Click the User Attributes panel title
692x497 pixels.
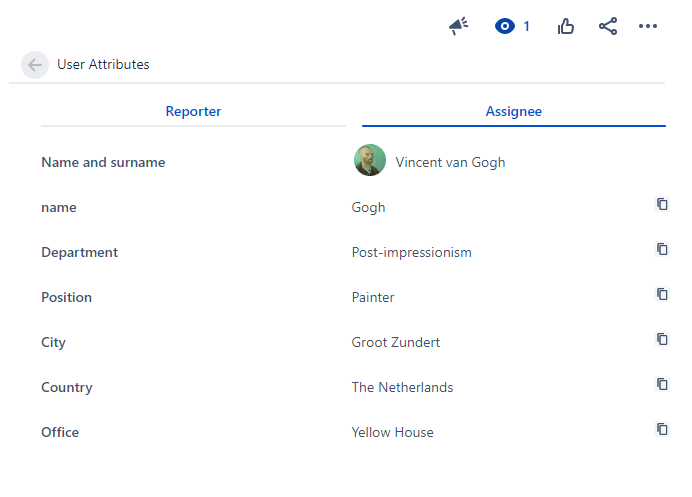tap(103, 65)
